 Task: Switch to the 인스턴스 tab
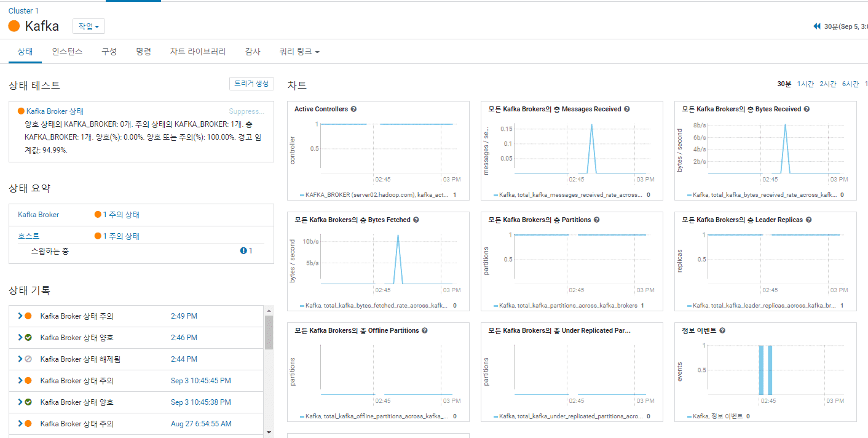point(68,52)
